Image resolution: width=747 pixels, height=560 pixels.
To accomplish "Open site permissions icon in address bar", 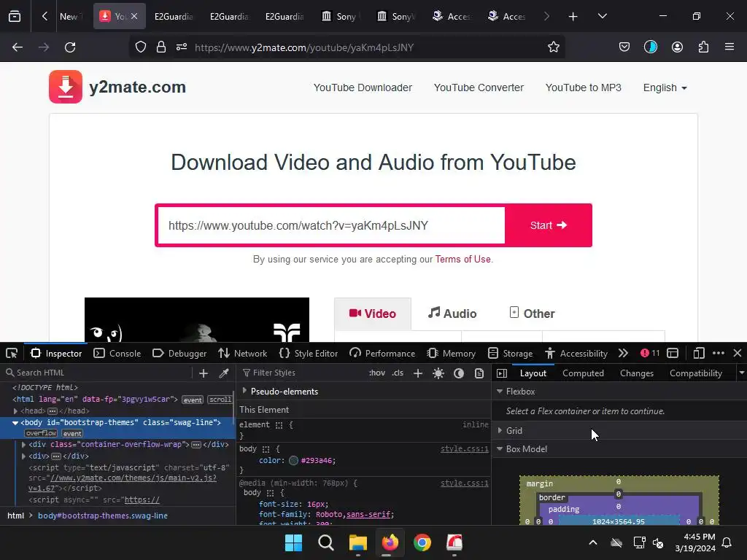I will pyautogui.click(x=182, y=47).
